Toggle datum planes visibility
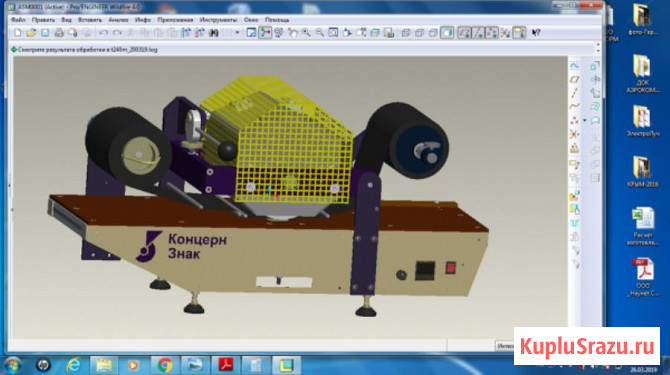This screenshot has width=670, height=375. click(x=464, y=33)
